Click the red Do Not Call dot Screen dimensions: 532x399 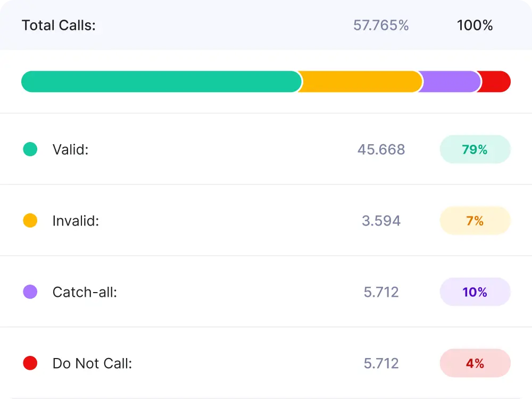30,363
